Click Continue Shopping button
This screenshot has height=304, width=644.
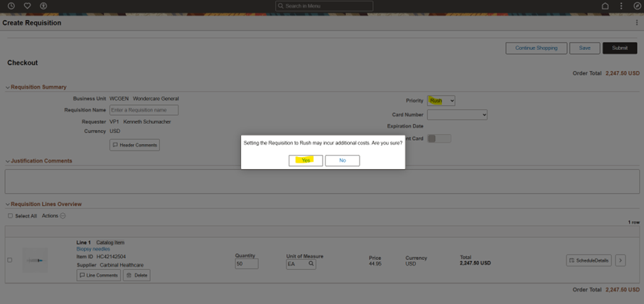[537, 48]
